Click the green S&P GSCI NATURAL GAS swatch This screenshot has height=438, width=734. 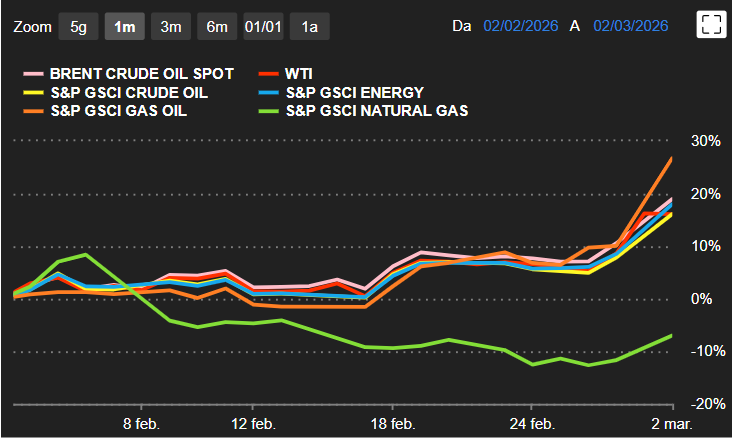268,111
